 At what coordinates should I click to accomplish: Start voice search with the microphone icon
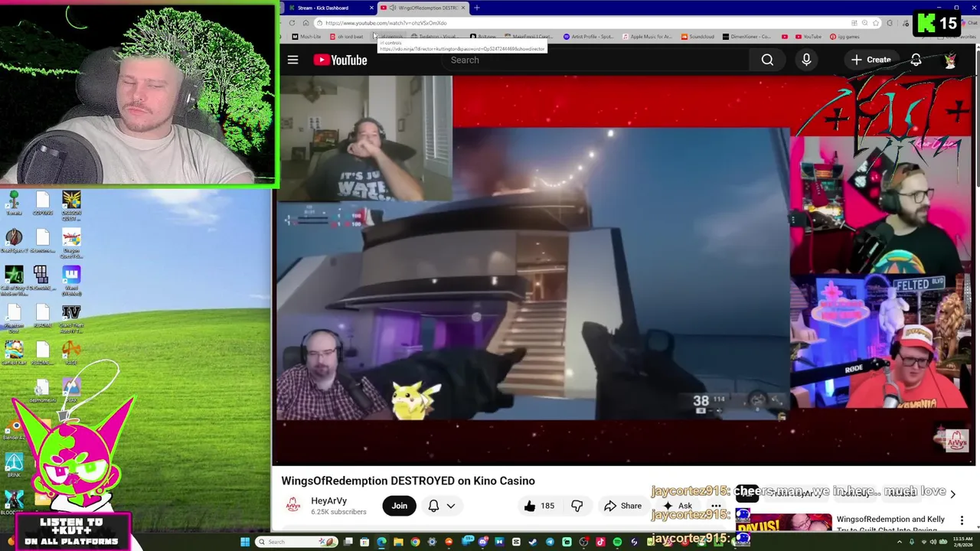click(806, 60)
